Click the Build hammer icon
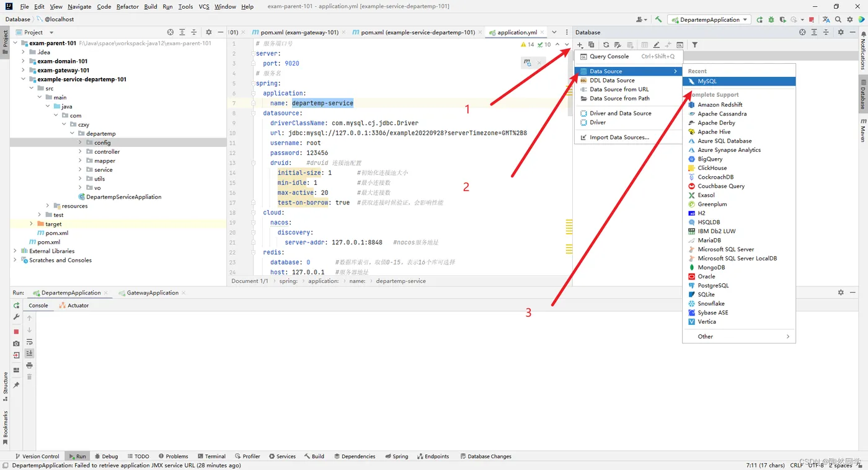 pyautogui.click(x=658, y=19)
